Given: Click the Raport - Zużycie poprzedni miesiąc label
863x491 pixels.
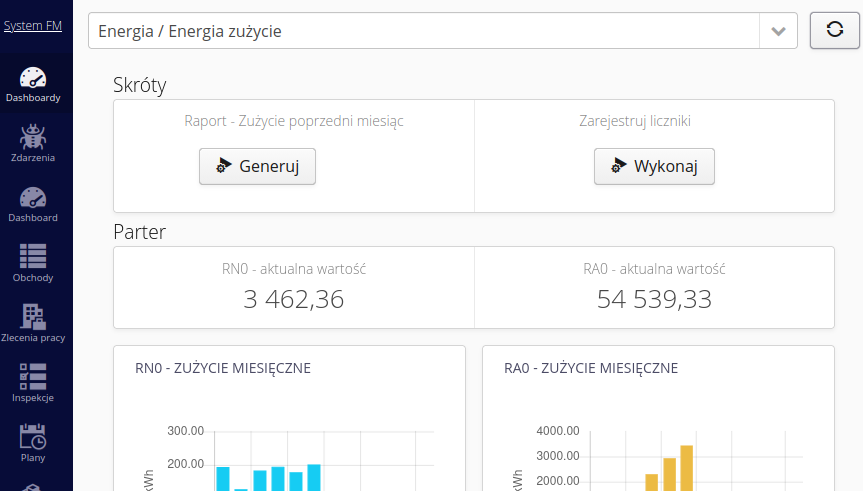Looking at the screenshot, I should (294, 121).
